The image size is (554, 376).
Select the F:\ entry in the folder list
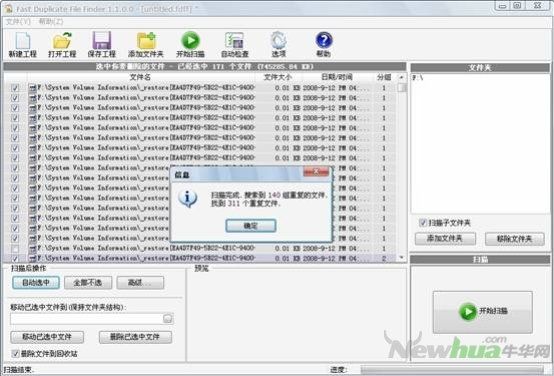(417, 78)
